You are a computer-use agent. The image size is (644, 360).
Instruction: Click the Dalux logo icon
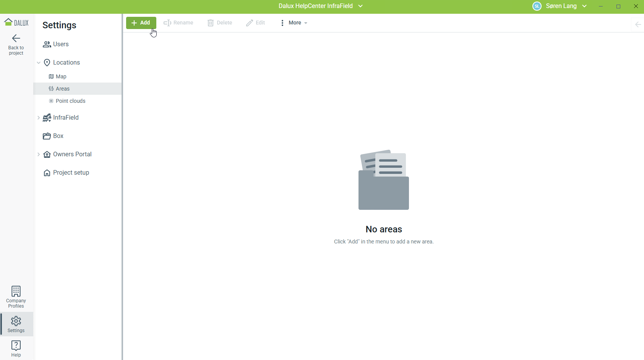click(x=16, y=22)
